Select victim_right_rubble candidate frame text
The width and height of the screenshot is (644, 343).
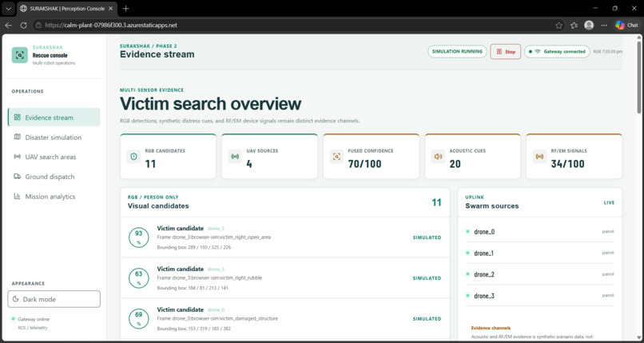209,278
